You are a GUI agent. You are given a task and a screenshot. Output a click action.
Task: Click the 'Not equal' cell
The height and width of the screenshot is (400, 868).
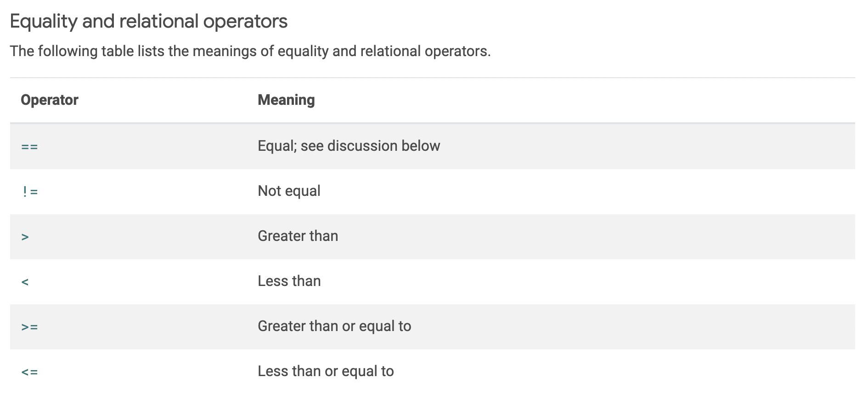tap(289, 191)
